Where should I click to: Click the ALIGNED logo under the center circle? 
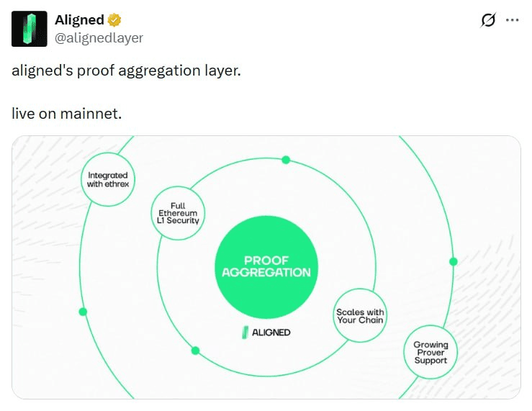click(x=266, y=333)
